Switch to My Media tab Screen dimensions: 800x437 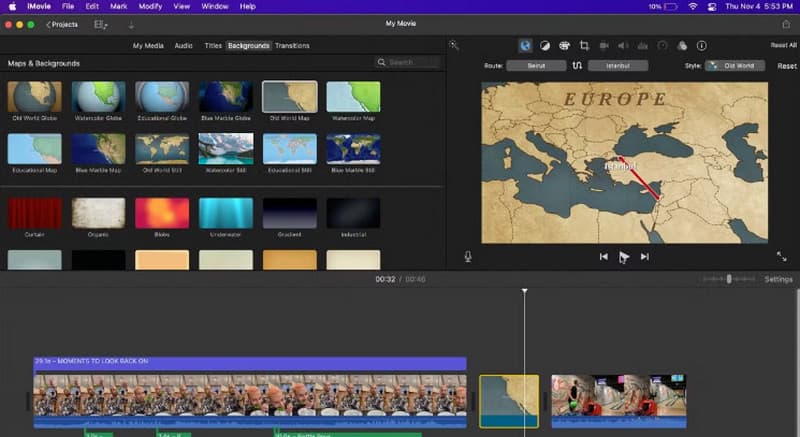click(x=148, y=46)
